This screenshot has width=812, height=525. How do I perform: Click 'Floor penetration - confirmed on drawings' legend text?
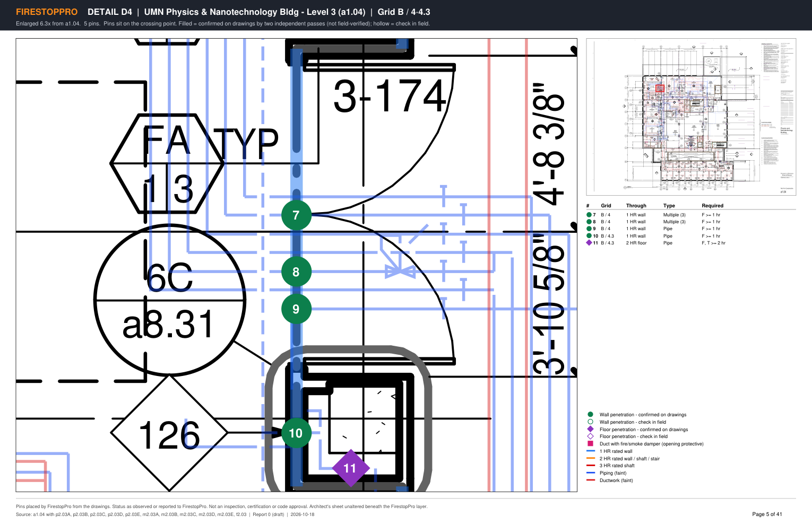point(644,430)
